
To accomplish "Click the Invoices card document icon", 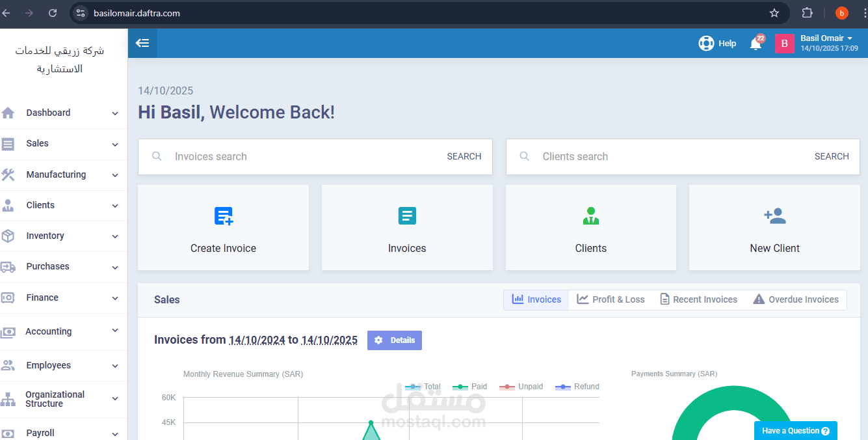I will pos(407,216).
